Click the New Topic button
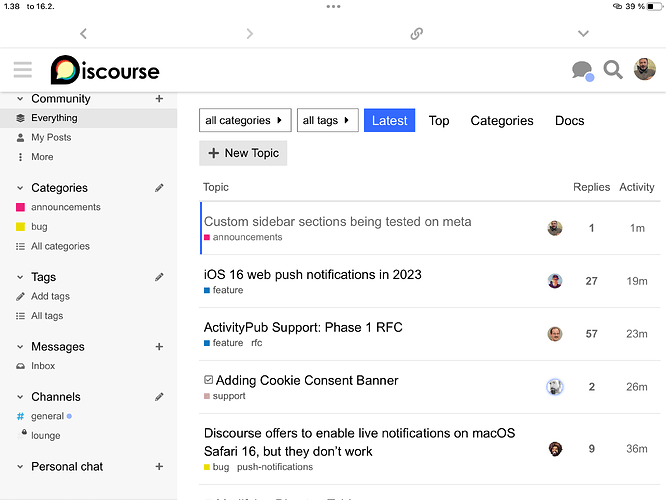Viewport: 666px width, 500px height. (243, 153)
